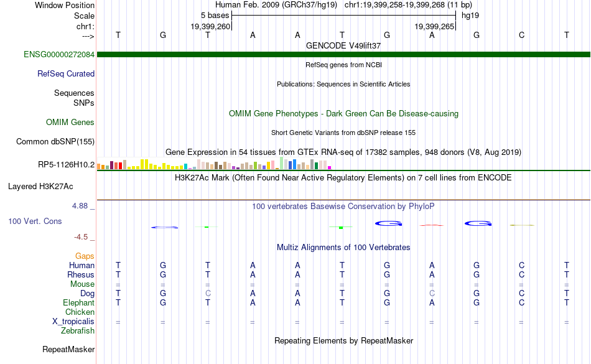Click the 19,399,265 coordinate marker
The image size is (591, 364).
(434, 26)
